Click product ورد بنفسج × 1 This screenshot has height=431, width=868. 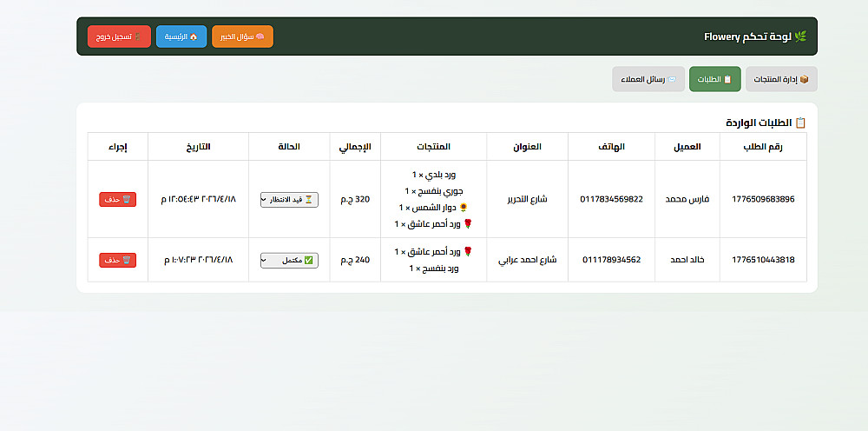coord(433,269)
